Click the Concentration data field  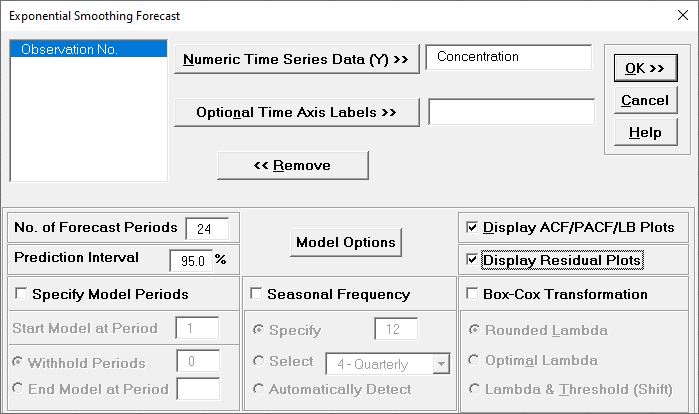pos(508,58)
